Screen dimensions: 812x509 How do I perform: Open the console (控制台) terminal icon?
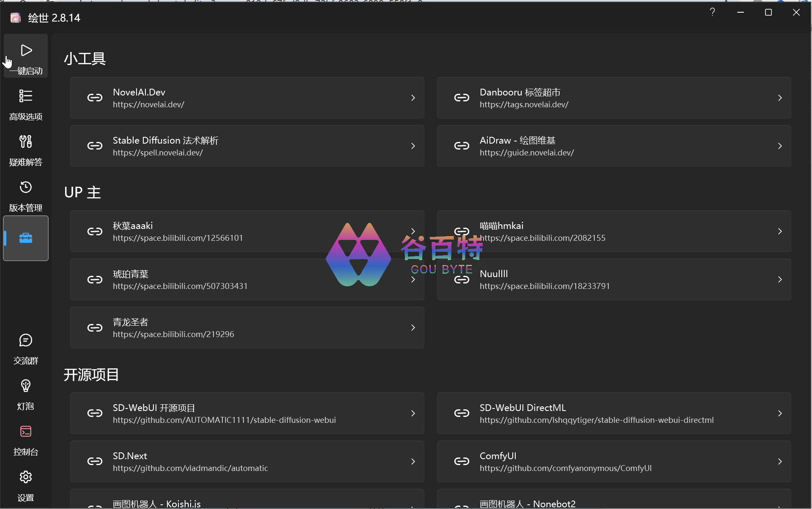coord(26,432)
